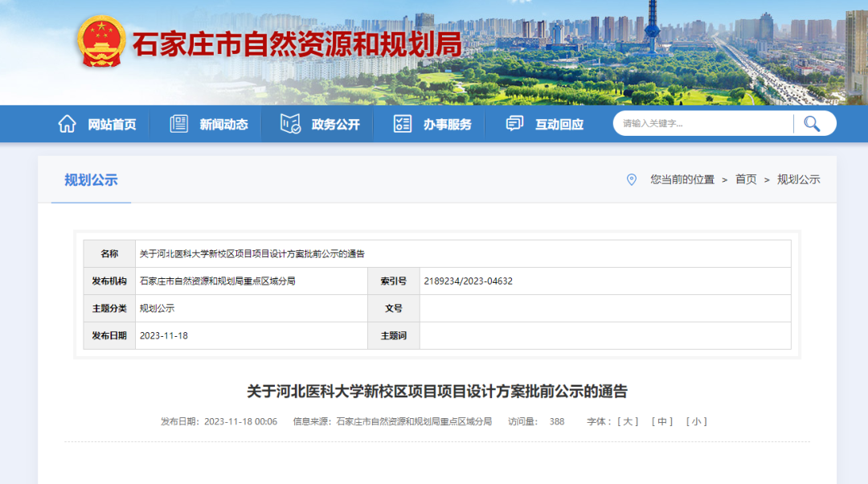Set font size to 中
The width and height of the screenshot is (868, 484).
pyautogui.click(x=662, y=421)
